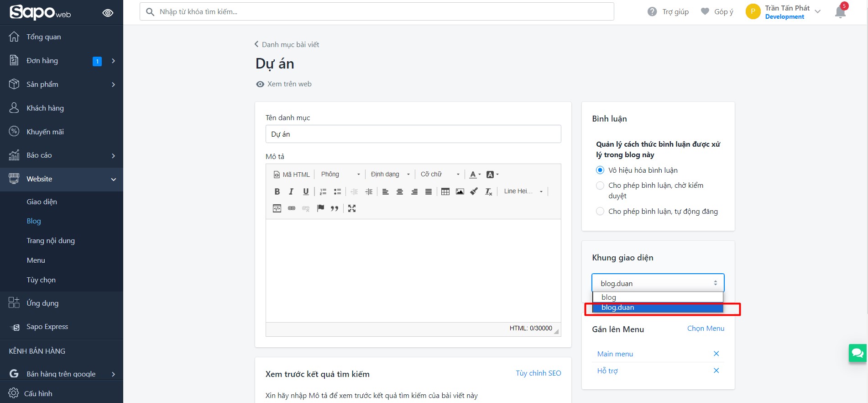Open the notifications bell

[x=841, y=11]
